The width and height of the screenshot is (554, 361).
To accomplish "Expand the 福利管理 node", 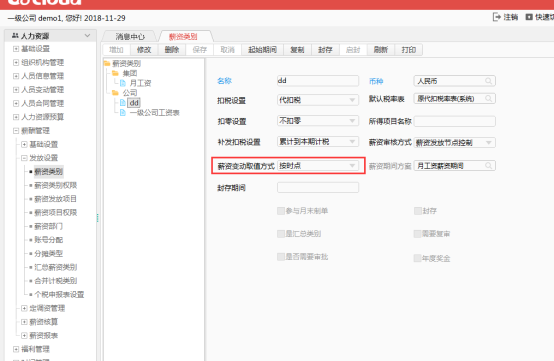I will coord(16,349).
